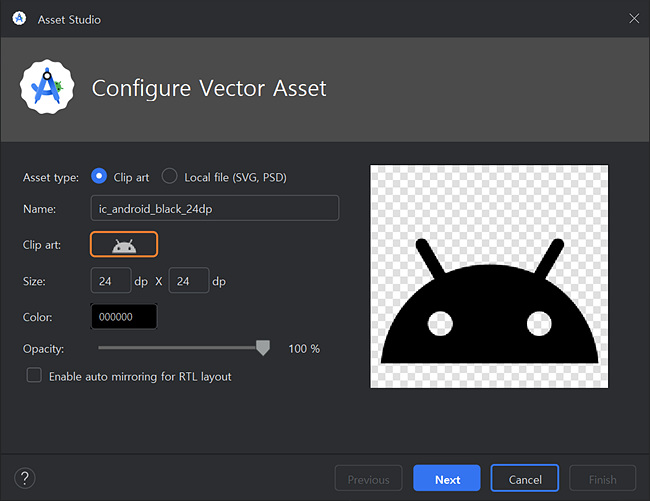Click the Configure Vector Asset heading
Screen dimensions: 650x501
click(209, 88)
